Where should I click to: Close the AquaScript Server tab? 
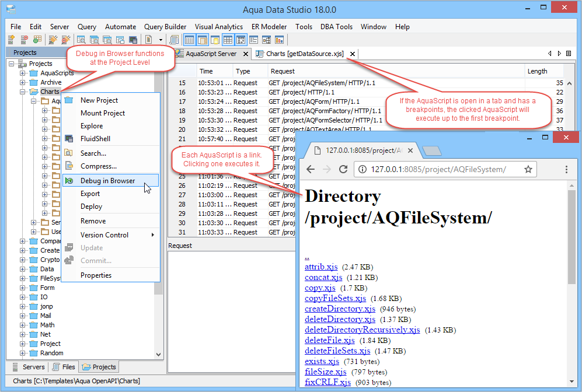(246, 54)
